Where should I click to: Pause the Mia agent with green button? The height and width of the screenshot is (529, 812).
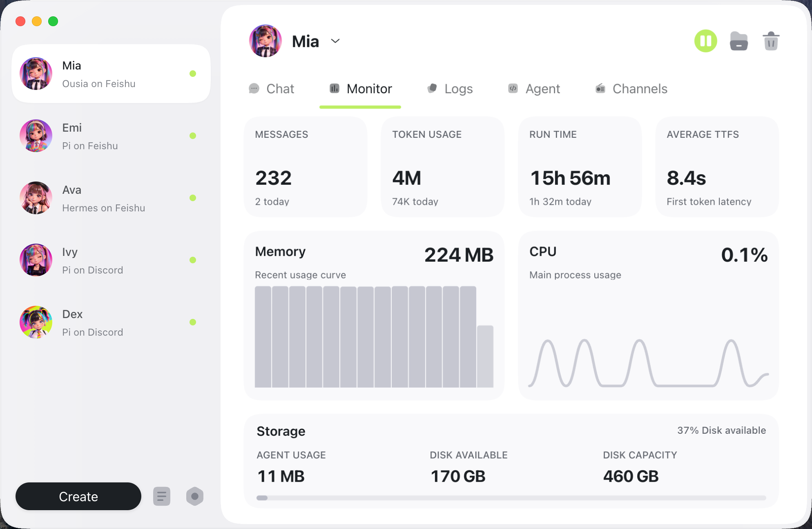(705, 41)
